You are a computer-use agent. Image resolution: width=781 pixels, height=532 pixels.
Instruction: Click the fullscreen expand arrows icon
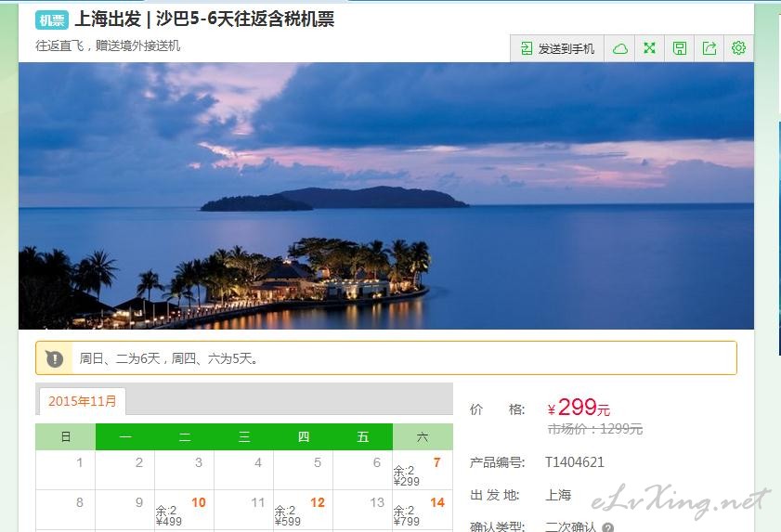click(649, 48)
